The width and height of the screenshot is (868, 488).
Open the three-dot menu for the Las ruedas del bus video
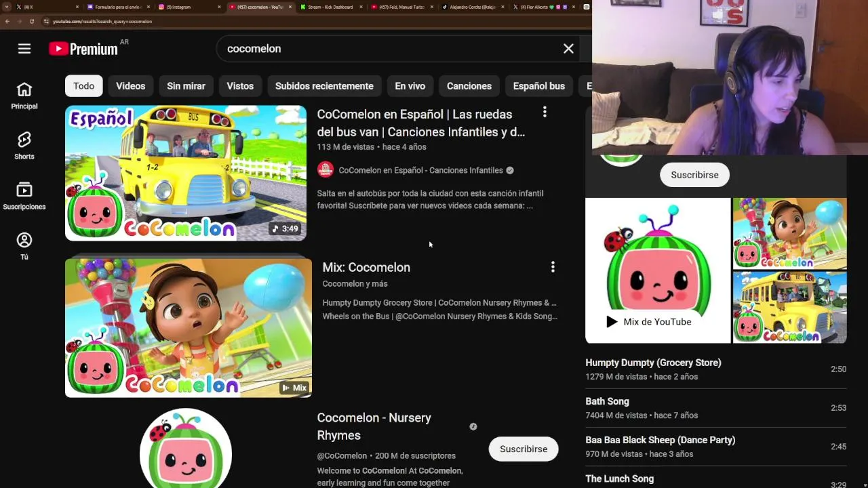tap(545, 113)
